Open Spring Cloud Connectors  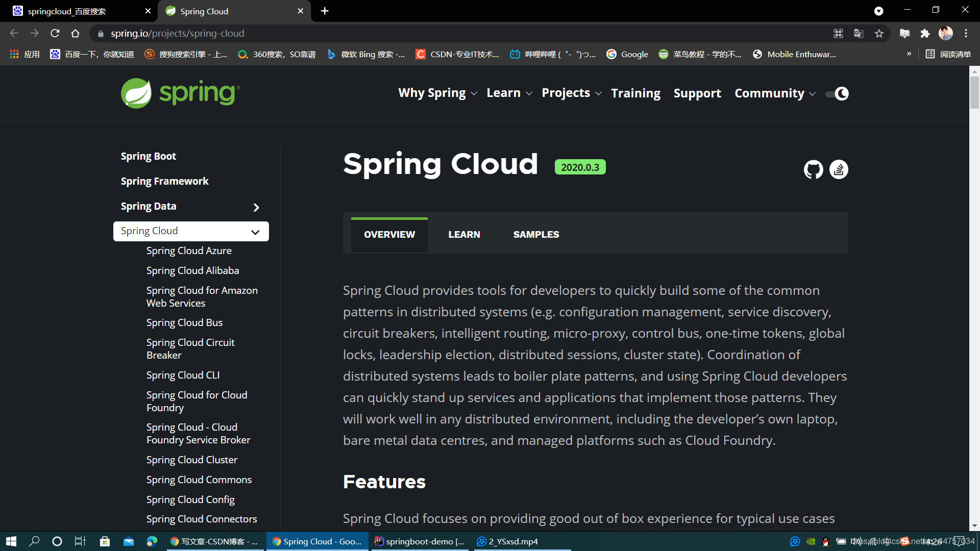pos(202,519)
